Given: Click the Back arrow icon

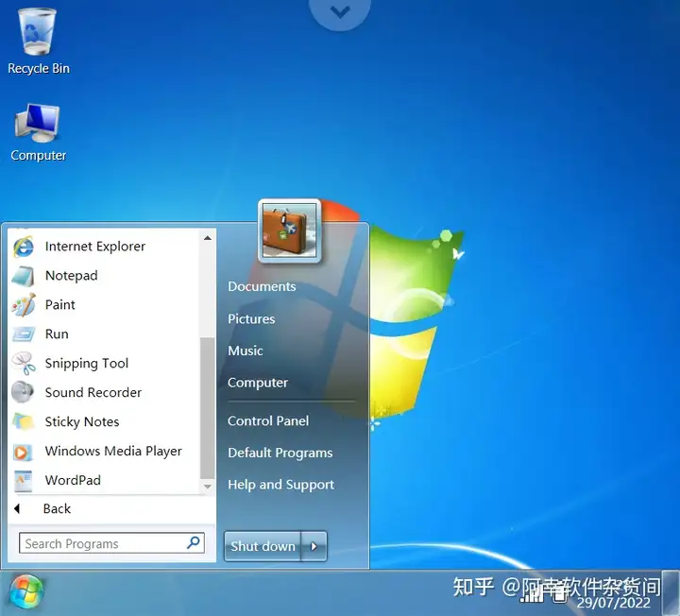Looking at the screenshot, I should [17, 508].
